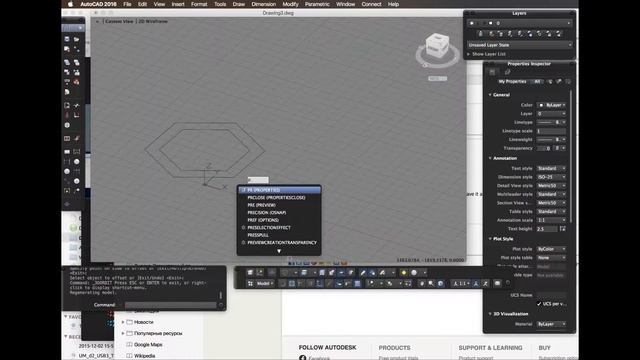The height and width of the screenshot is (360, 640).
Task: Click the New drawing icon in the tool palette
Action: (x=67, y=39)
